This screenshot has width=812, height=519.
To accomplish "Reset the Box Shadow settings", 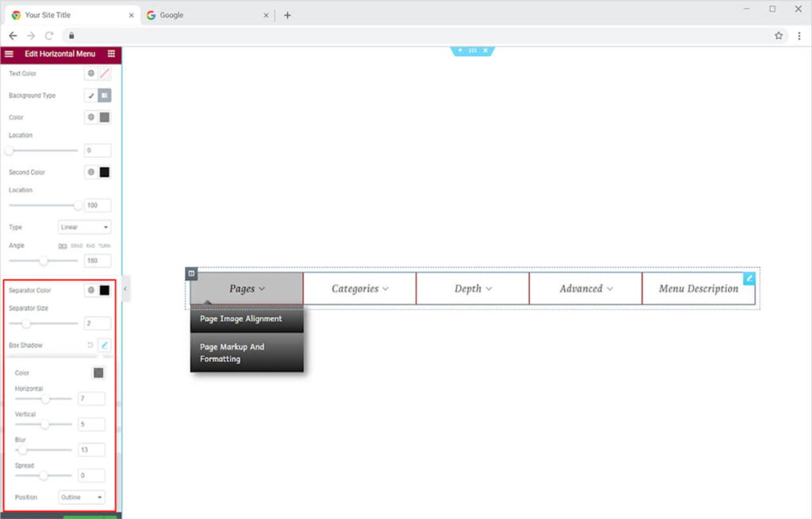I will [x=90, y=345].
